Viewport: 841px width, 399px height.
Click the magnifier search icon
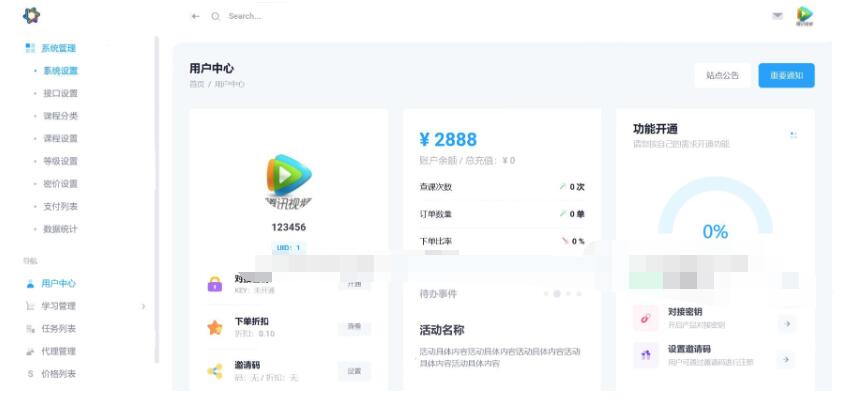coord(216,17)
